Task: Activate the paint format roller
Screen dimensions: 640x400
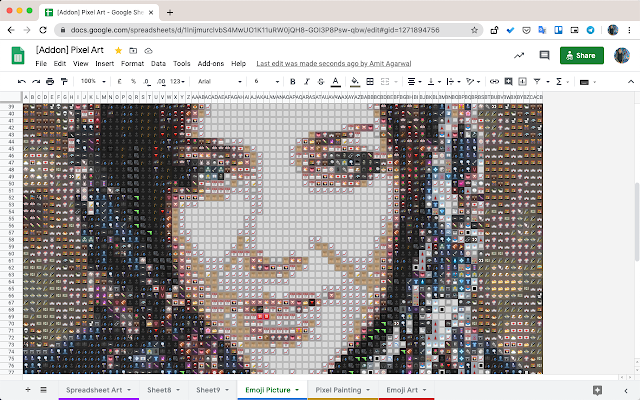Action: (x=64, y=82)
